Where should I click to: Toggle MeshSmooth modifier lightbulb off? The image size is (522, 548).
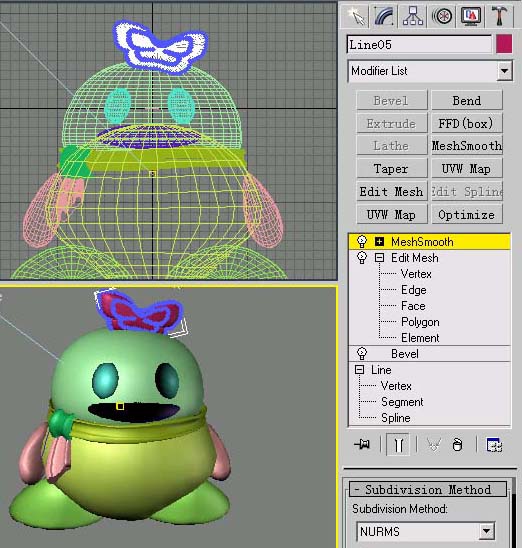point(362,241)
